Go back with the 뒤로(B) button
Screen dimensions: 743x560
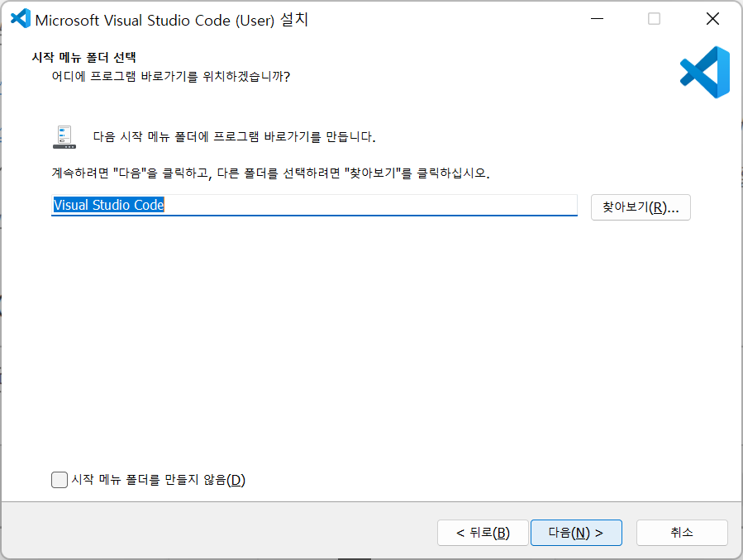click(483, 533)
